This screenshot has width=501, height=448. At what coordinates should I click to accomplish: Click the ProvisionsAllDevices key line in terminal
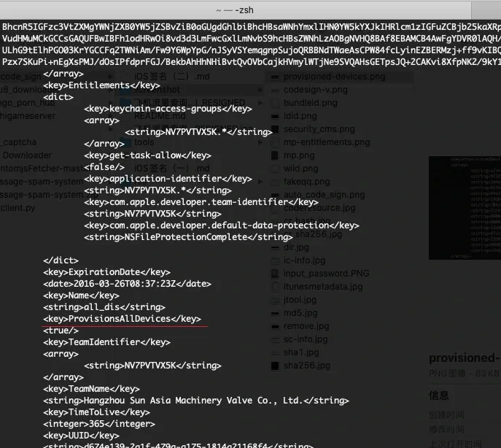(122, 319)
